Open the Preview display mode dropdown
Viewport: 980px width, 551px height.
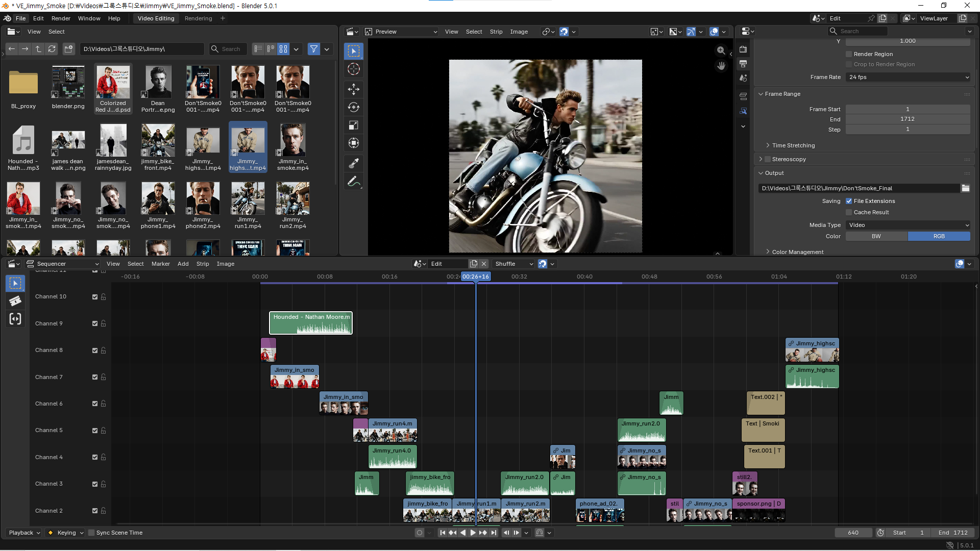tap(401, 32)
